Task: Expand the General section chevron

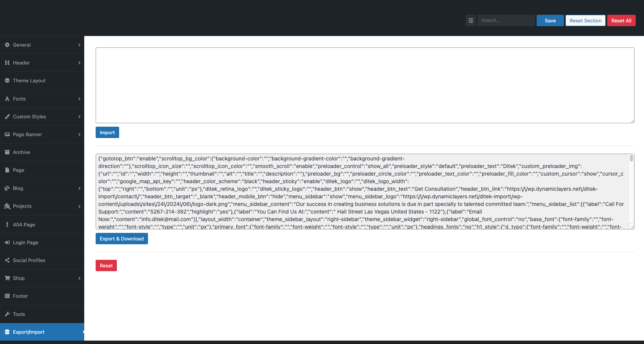Action: pos(79,45)
